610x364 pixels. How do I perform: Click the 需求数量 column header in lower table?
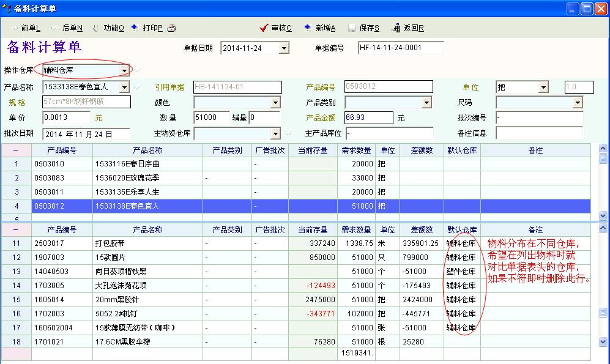(x=356, y=230)
